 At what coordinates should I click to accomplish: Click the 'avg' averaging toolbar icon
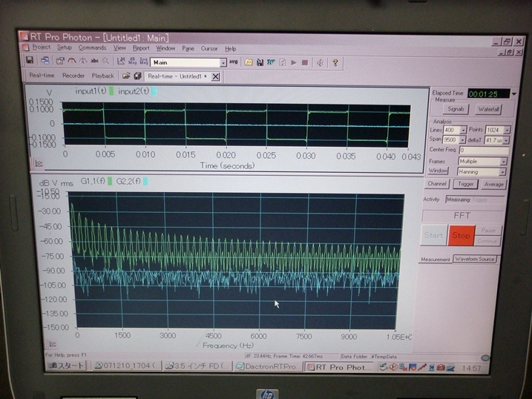[234, 62]
